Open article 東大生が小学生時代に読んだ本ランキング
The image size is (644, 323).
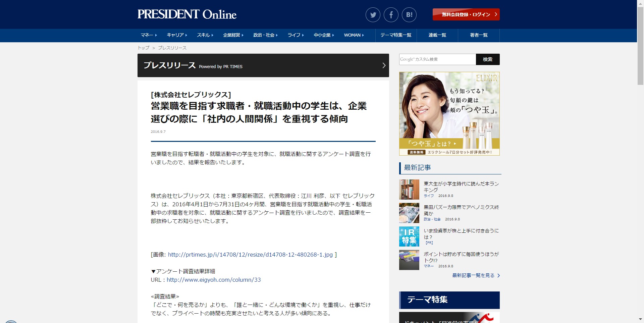[461, 187]
